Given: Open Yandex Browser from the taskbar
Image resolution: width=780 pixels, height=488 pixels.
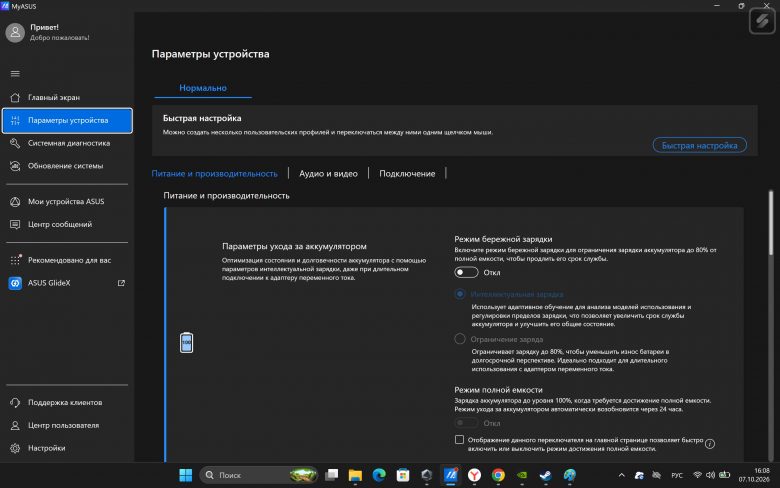Looking at the screenshot, I should [x=475, y=476].
